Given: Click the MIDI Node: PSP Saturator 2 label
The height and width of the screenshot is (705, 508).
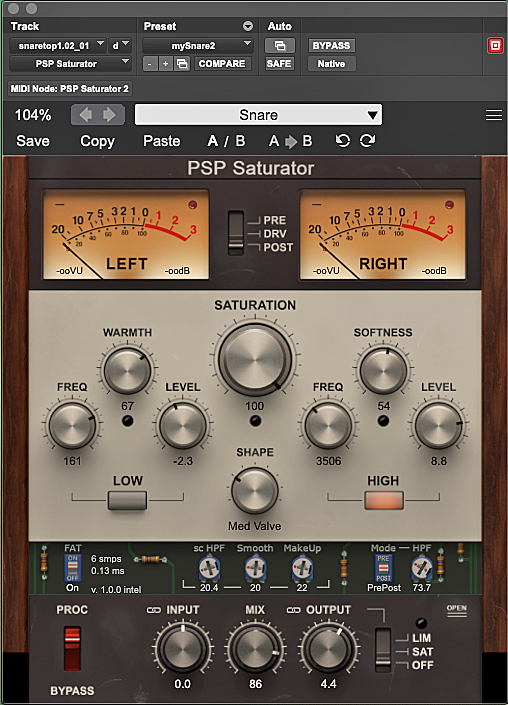Looking at the screenshot, I should pos(70,89).
